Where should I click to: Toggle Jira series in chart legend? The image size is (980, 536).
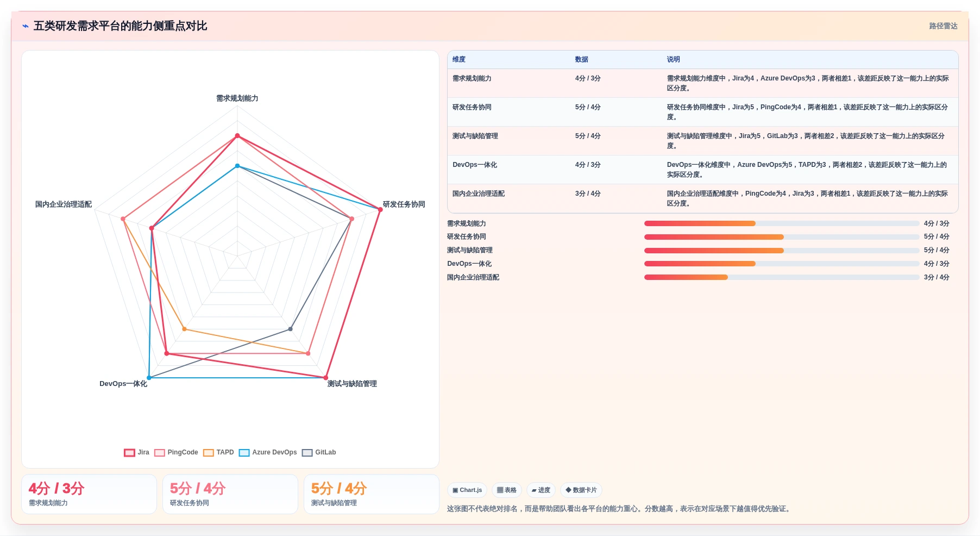[136, 452]
